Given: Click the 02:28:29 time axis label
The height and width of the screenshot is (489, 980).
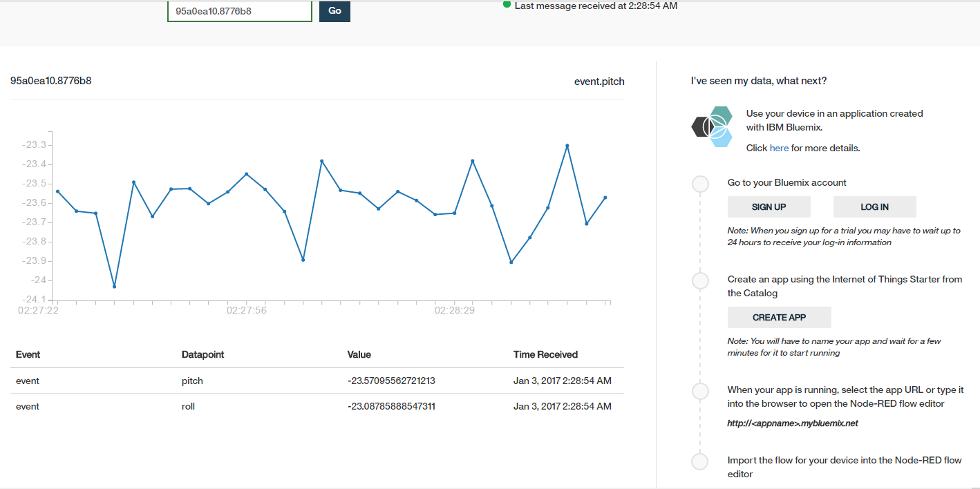Looking at the screenshot, I should 455,311.
